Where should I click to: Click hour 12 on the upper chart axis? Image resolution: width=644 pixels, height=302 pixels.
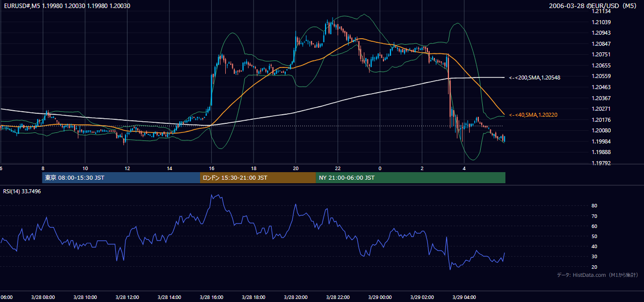coord(127,168)
